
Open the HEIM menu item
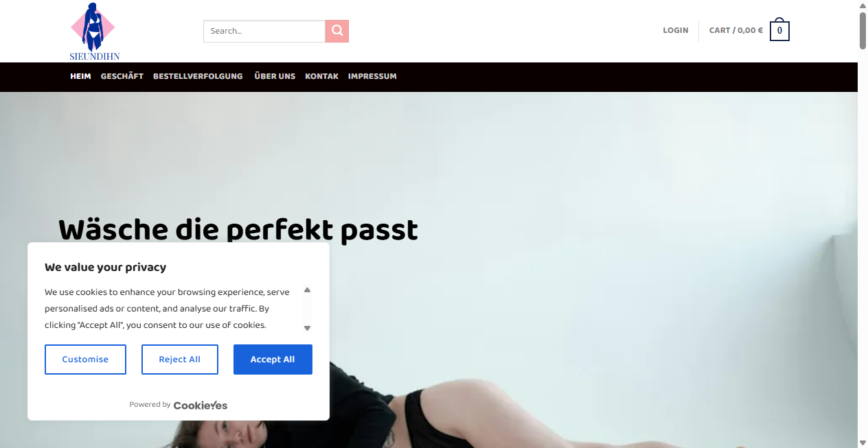[x=80, y=76]
